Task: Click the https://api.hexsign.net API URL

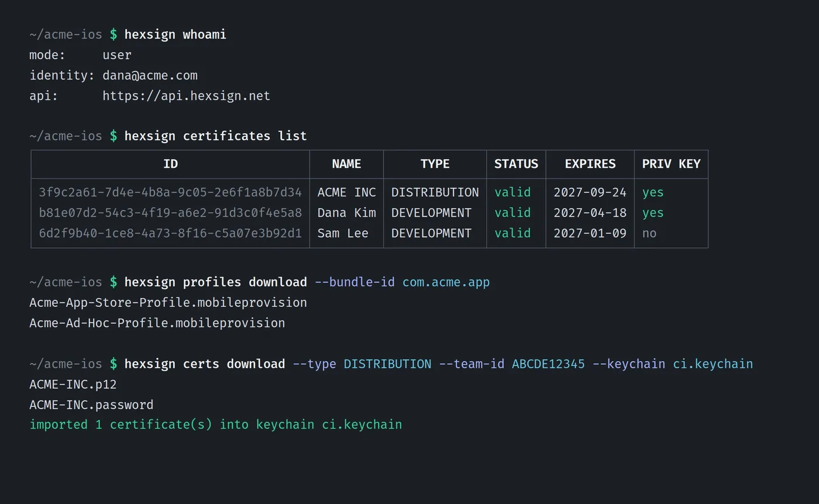Action: click(x=187, y=96)
